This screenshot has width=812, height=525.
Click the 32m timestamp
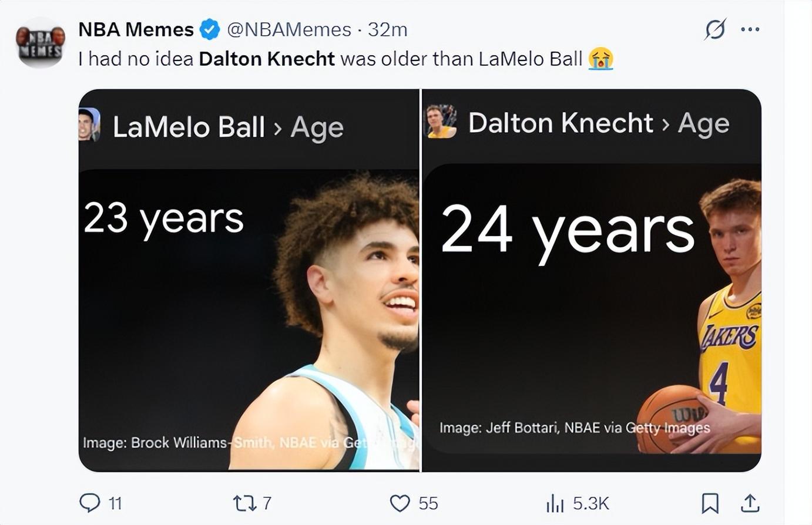pyautogui.click(x=387, y=29)
